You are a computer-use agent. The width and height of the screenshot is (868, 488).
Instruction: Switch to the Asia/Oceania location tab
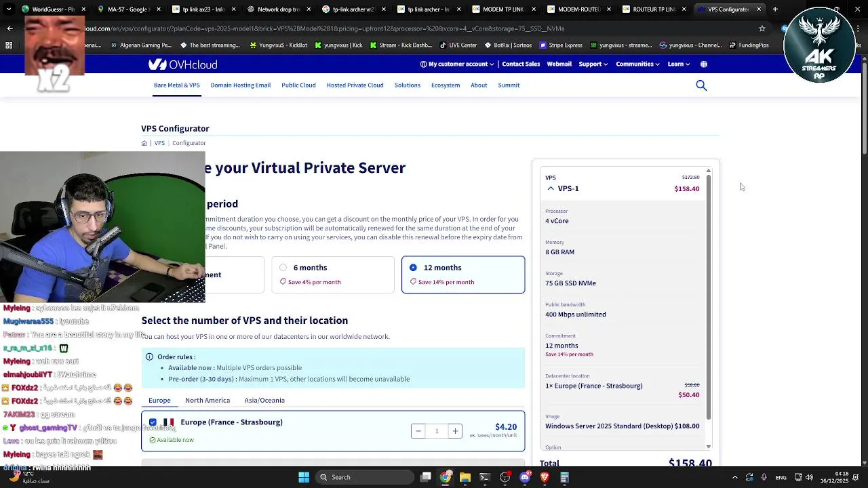(264, 401)
